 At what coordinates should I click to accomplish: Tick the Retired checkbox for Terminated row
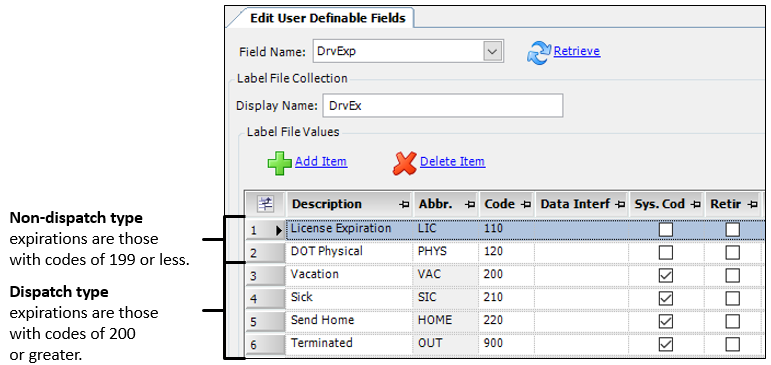733,343
